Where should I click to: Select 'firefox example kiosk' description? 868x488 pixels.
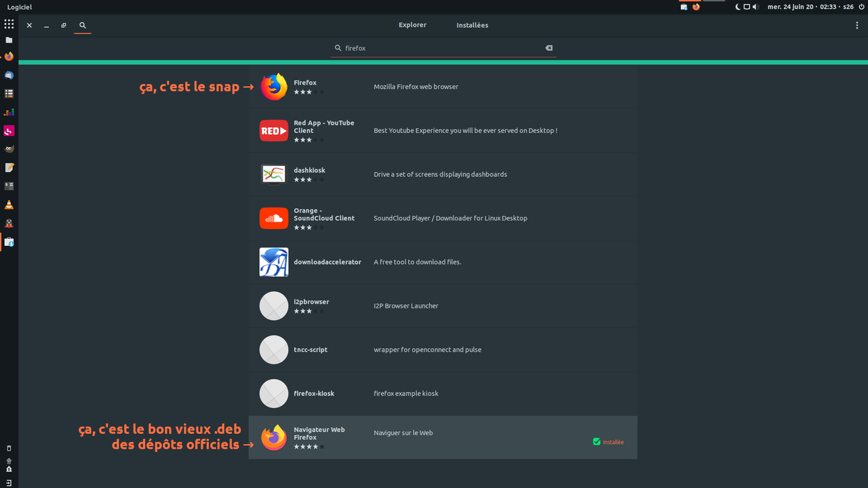[x=406, y=394]
